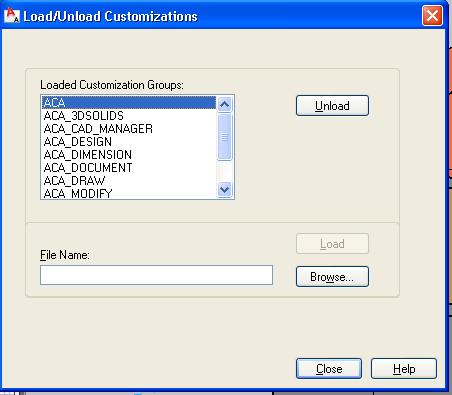Close the Load/Unload Customizations dialog via X

(x=432, y=16)
